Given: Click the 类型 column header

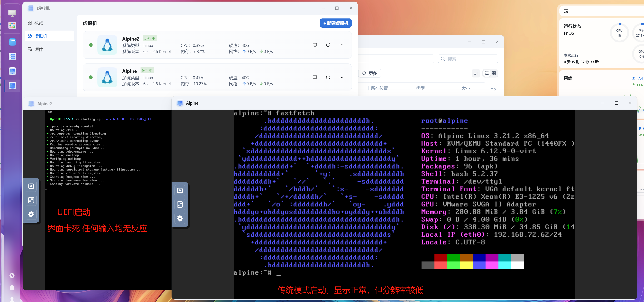Looking at the screenshot, I should [420, 88].
